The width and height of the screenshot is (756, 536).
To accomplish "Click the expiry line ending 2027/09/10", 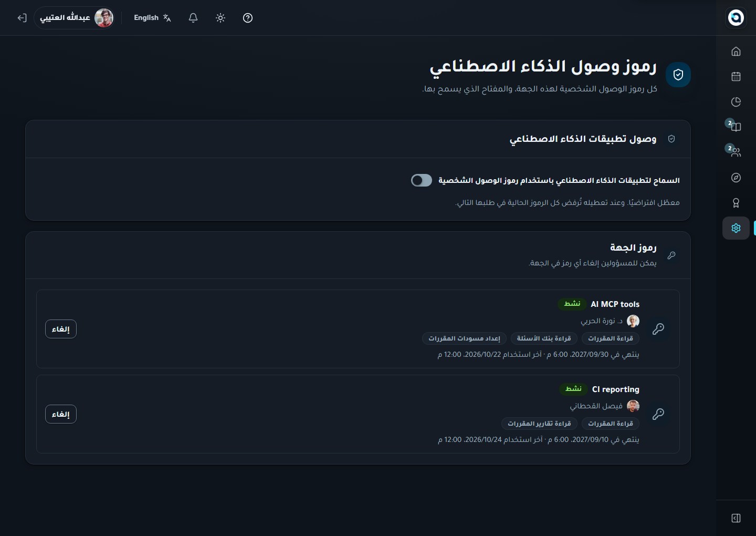I will click(539, 440).
